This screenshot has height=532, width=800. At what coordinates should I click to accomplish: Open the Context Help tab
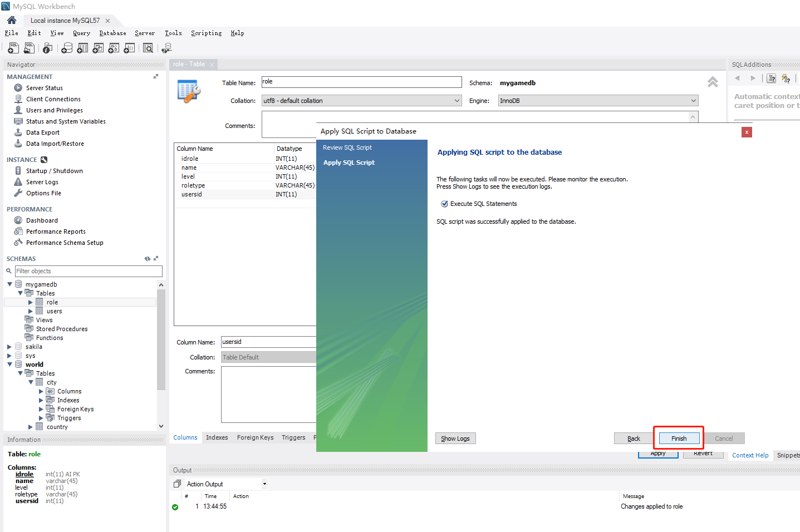point(750,455)
